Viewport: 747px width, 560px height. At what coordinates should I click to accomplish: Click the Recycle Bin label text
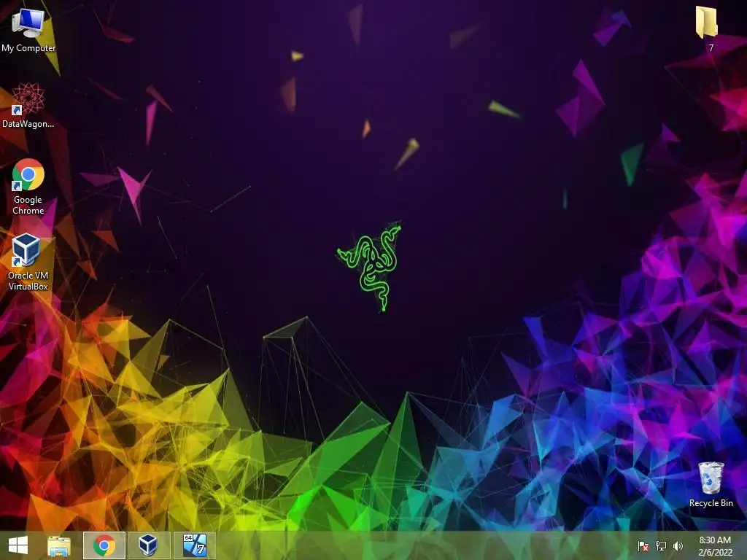point(711,503)
